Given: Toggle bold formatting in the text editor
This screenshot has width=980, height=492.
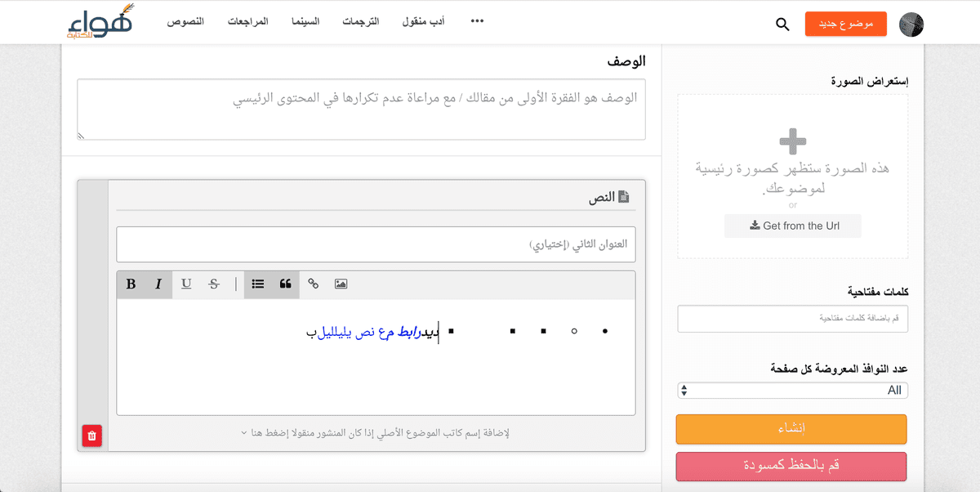Looking at the screenshot, I should point(131,284).
